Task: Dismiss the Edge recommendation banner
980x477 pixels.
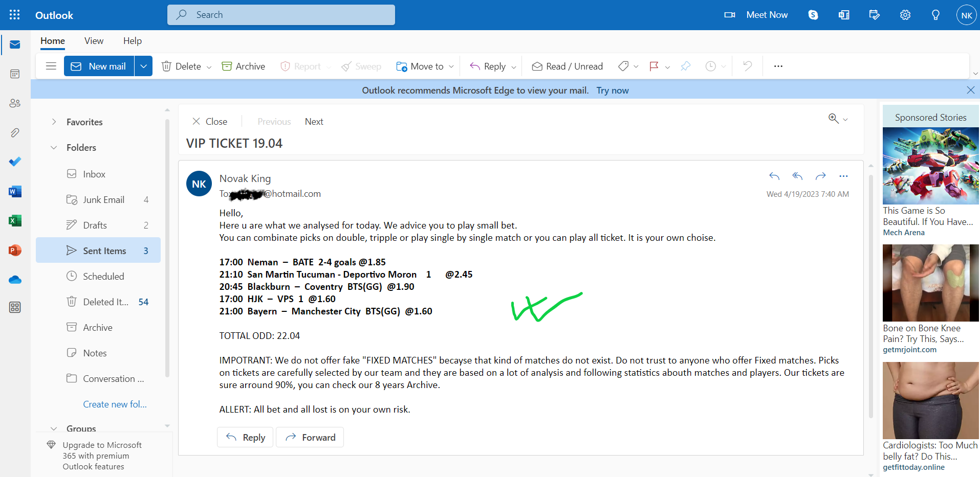Action: click(x=970, y=90)
